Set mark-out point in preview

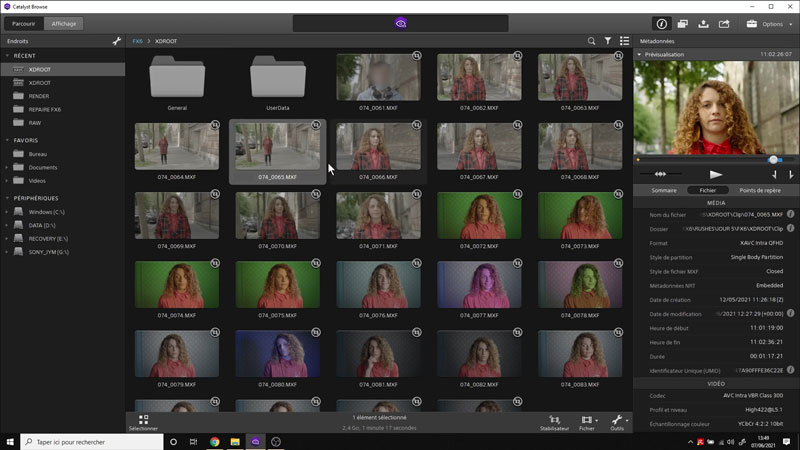click(791, 175)
